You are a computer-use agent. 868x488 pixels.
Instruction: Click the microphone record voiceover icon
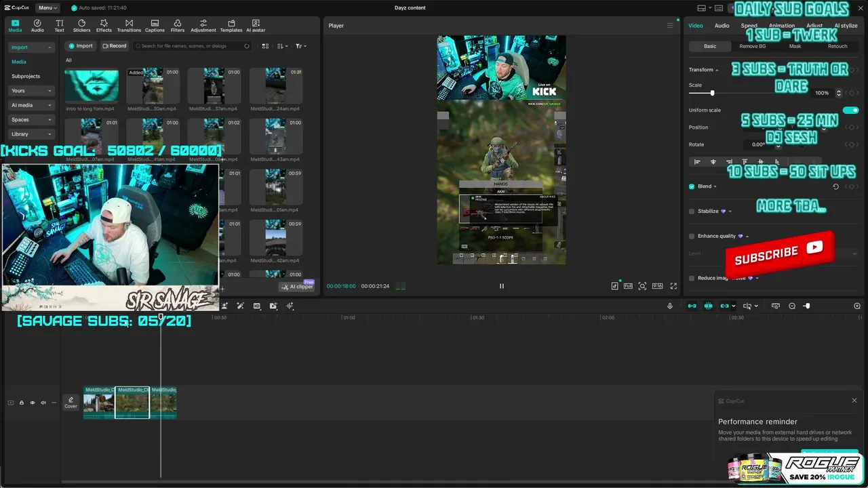(x=670, y=306)
